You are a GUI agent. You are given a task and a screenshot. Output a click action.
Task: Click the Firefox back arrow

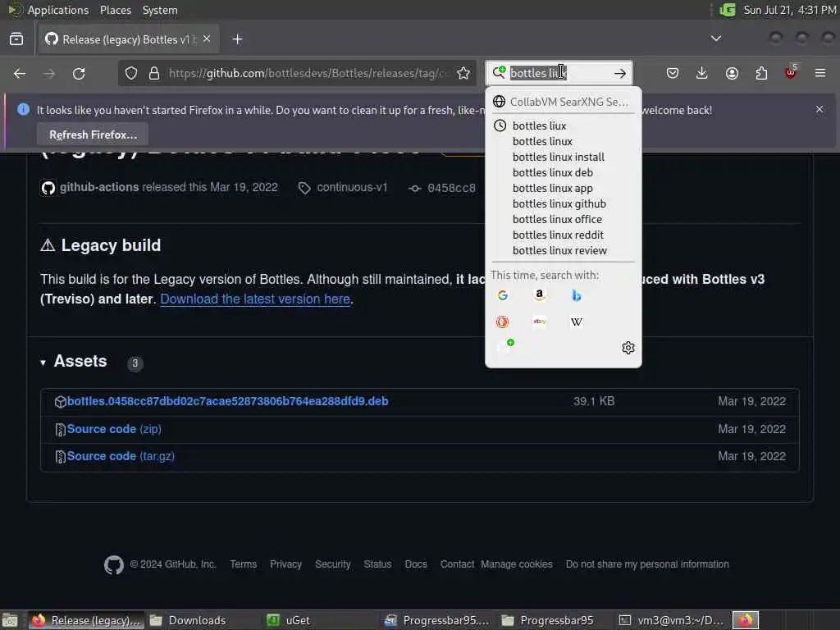pyautogui.click(x=20, y=73)
